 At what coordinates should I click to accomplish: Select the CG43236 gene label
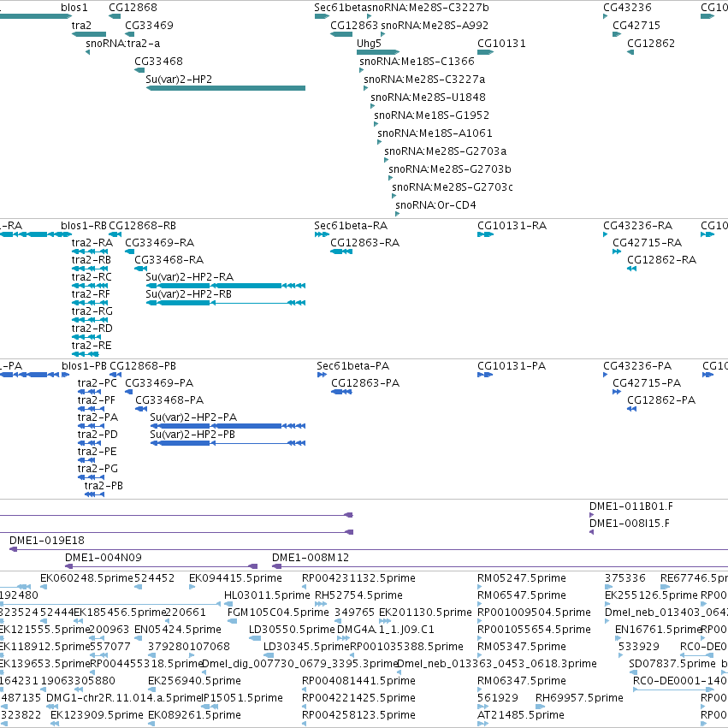click(x=627, y=8)
